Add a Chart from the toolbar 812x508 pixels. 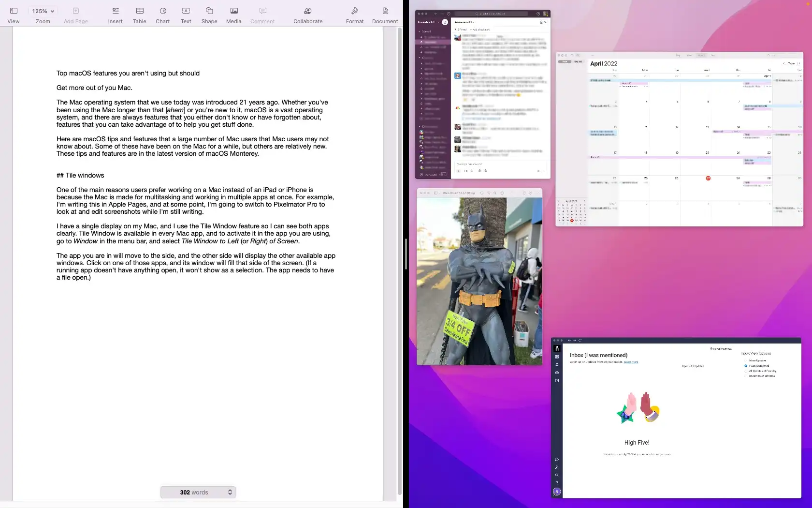163,15
